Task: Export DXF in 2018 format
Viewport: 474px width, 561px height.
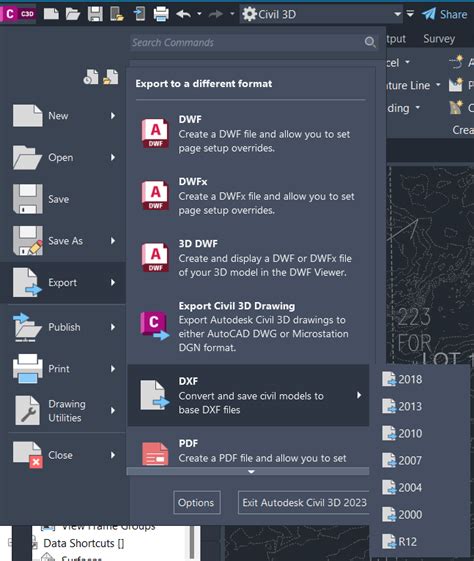Action: [x=402, y=379]
